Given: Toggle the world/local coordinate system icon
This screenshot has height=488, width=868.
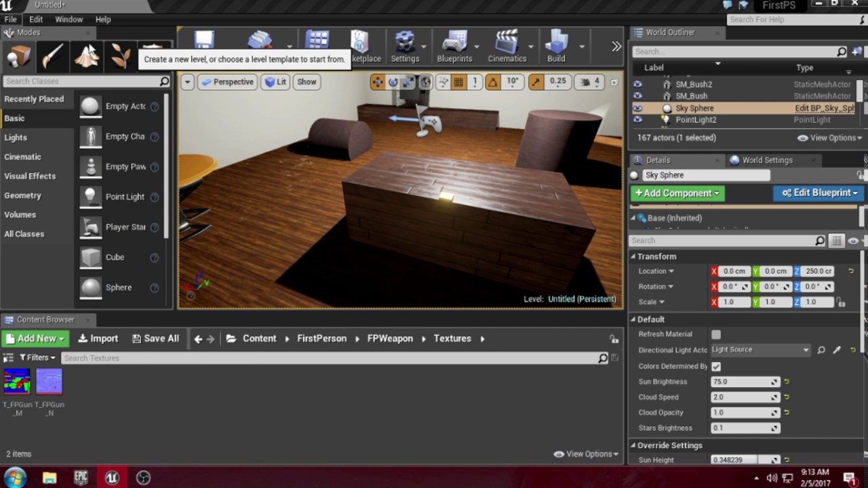Looking at the screenshot, I should tap(425, 82).
